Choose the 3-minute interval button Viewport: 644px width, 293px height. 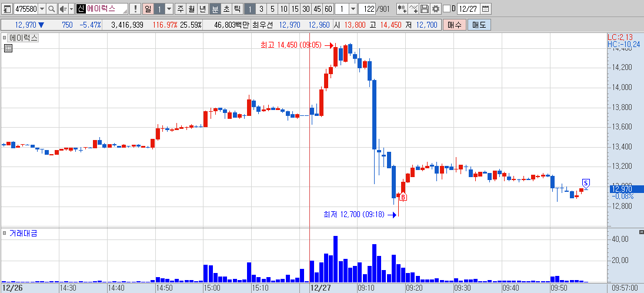click(261, 9)
